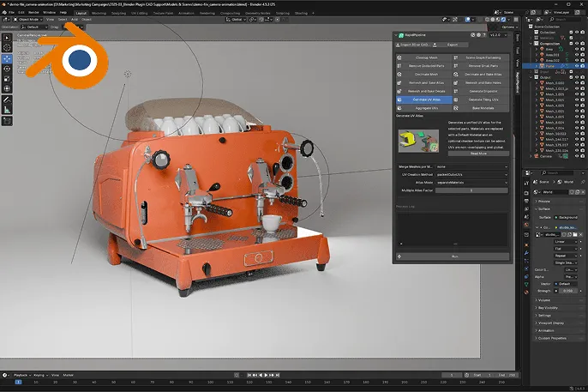Collapse the Composition collection in outliner

point(531,44)
